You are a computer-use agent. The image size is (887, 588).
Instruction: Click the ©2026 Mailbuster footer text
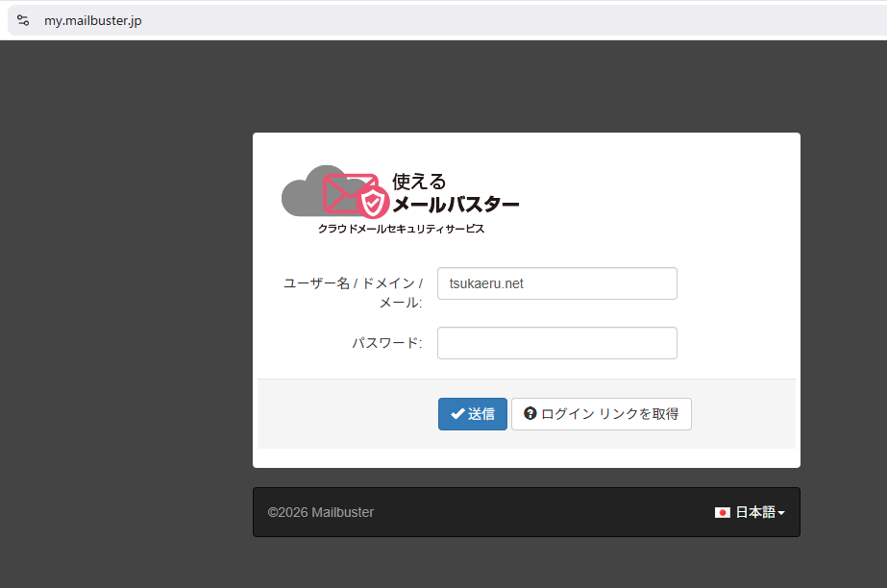click(321, 512)
